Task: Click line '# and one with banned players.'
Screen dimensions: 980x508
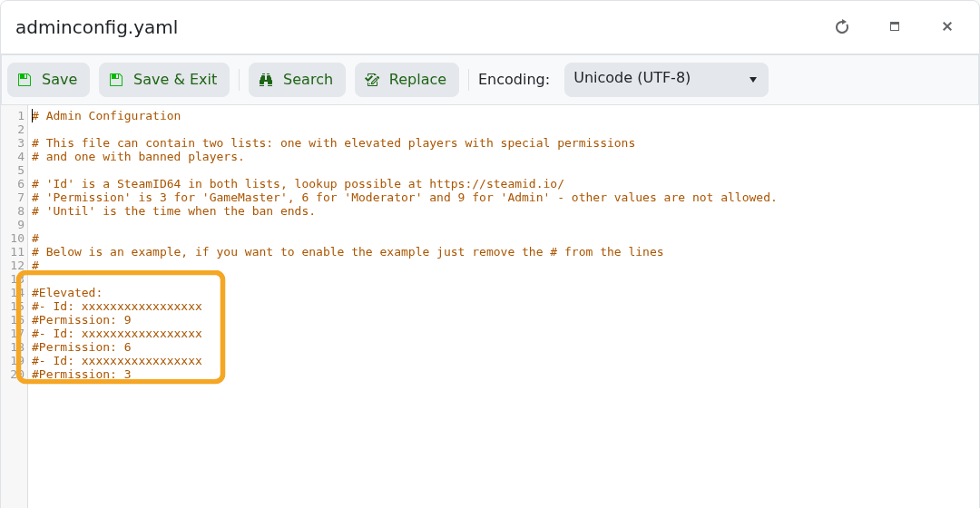Action: click(138, 157)
